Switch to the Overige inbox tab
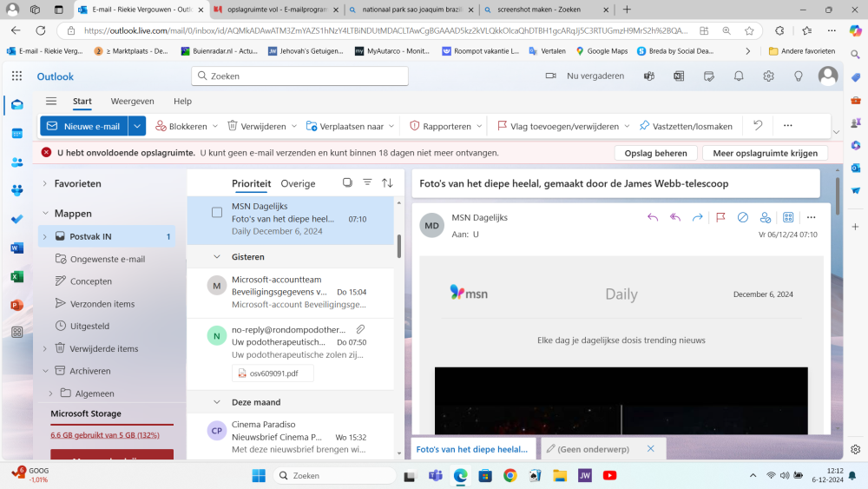 point(298,183)
